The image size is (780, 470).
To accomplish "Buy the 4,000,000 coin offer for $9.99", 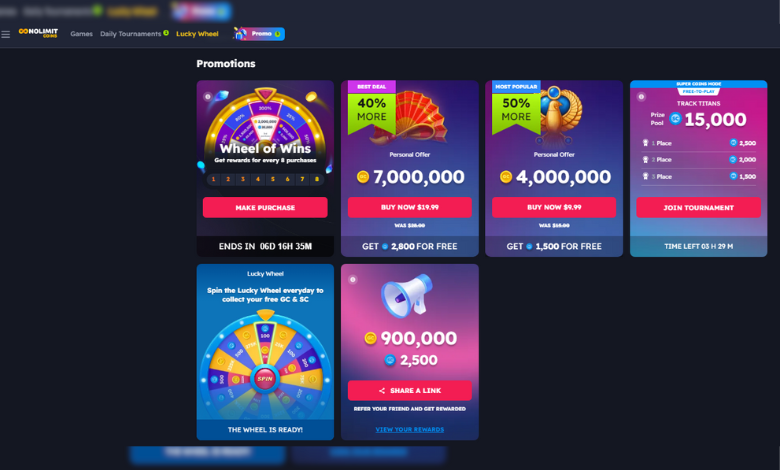I will 554,207.
